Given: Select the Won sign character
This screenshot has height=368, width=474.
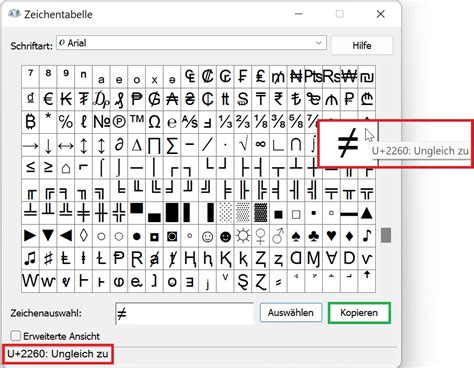Looking at the screenshot, I should [x=349, y=77].
